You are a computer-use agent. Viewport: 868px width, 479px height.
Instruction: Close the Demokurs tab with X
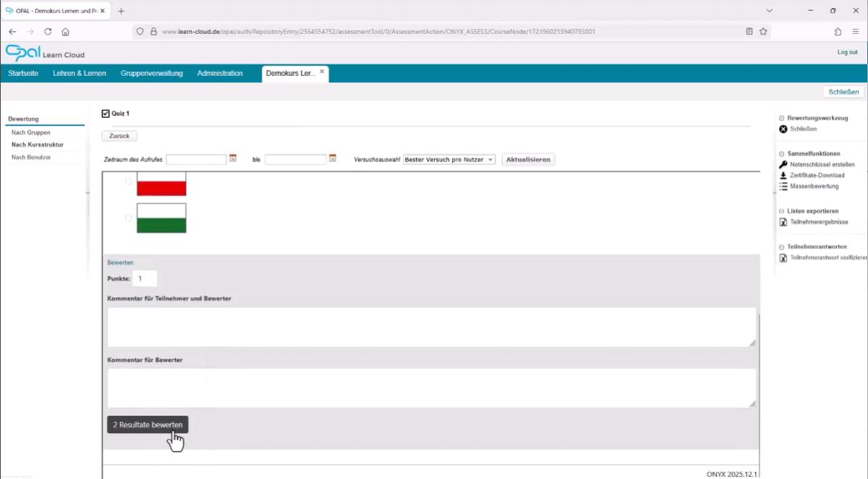point(322,72)
